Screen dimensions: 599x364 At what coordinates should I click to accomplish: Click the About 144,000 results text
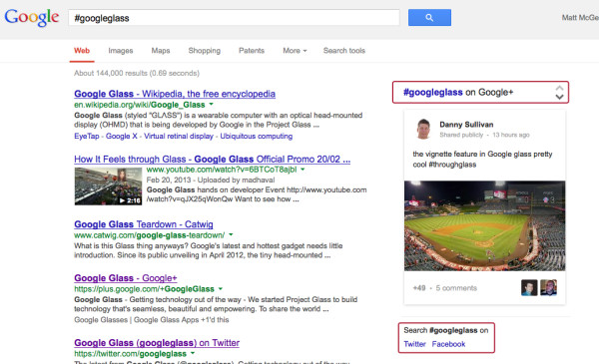coord(137,73)
